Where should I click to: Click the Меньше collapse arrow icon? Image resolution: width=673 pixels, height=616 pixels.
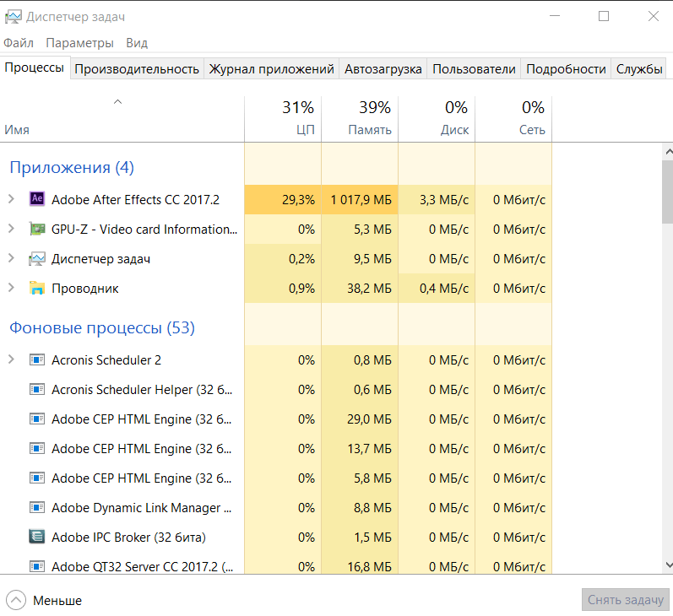(16, 600)
